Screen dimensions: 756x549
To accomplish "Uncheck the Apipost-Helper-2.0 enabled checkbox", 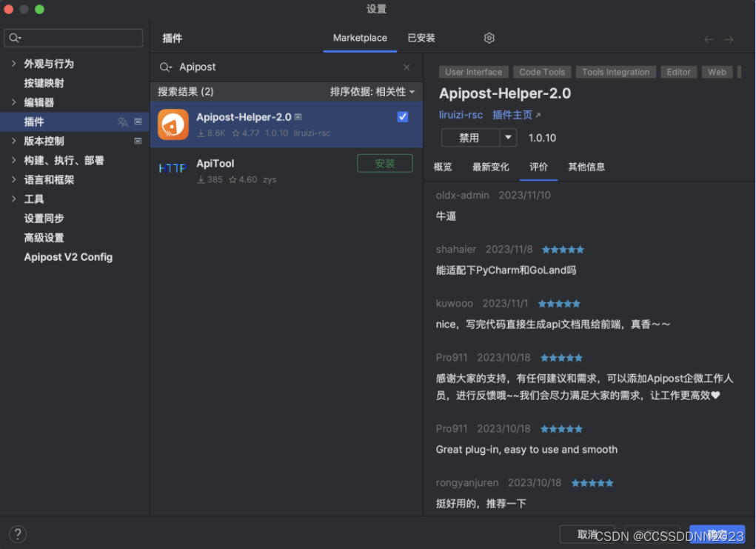I will pyautogui.click(x=403, y=117).
